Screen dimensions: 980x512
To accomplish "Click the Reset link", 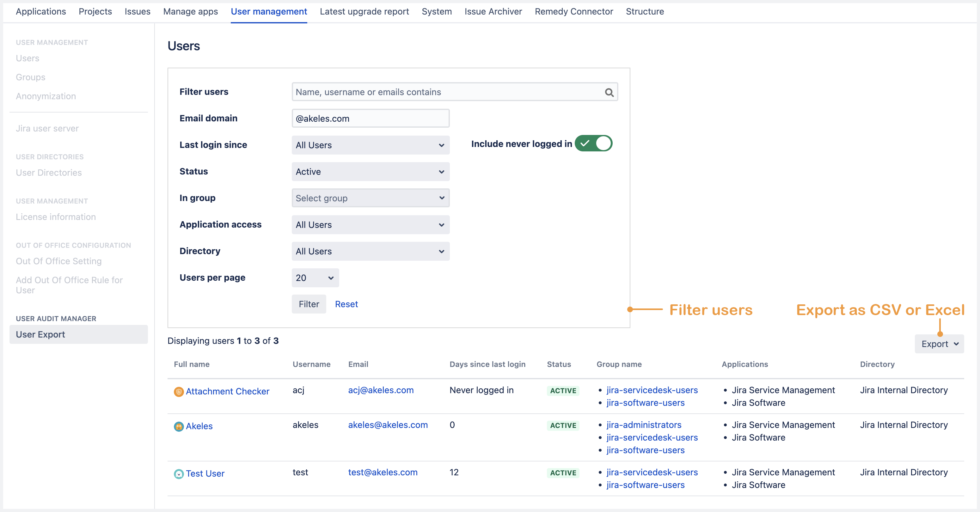I will point(346,304).
